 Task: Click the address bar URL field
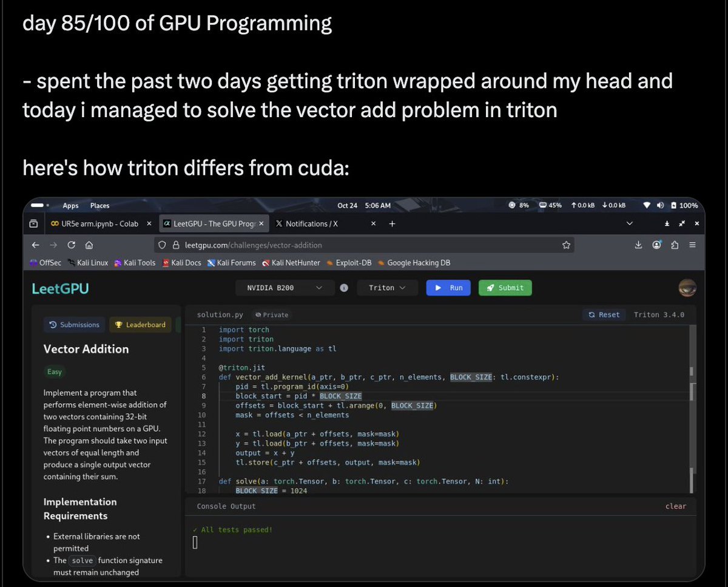click(x=364, y=245)
